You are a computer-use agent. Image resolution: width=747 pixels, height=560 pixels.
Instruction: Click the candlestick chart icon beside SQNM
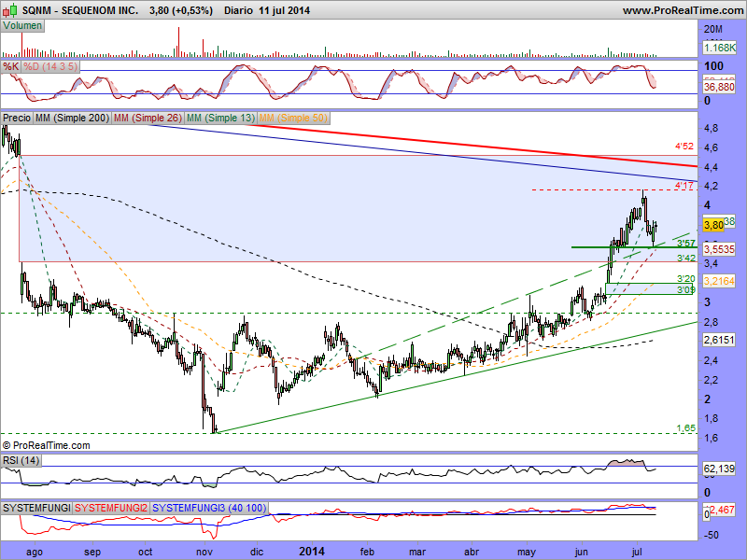coord(11,9)
